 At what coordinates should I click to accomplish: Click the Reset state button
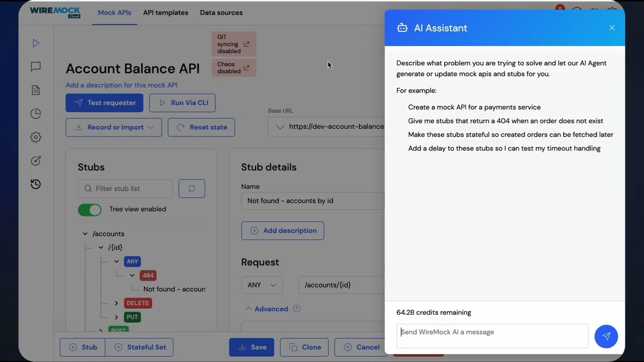[201, 127]
